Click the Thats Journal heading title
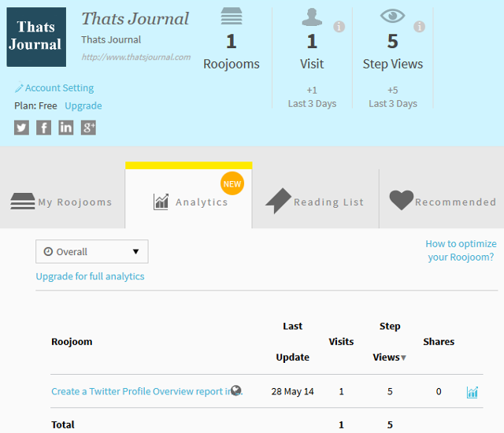The width and height of the screenshot is (504, 433). pos(135,18)
